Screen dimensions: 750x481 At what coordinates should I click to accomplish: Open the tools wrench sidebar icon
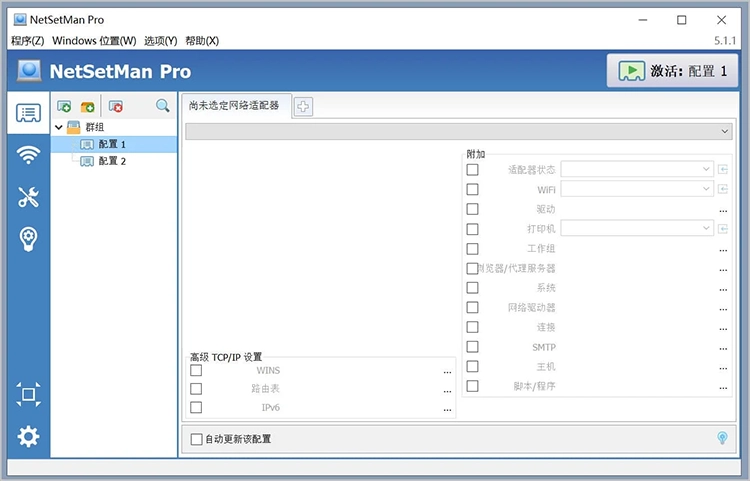pyautogui.click(x=28, y=197)
